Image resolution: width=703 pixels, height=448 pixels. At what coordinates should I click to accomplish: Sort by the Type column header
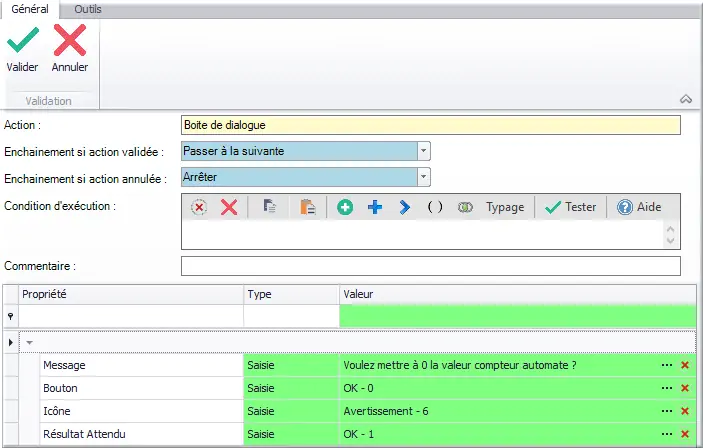[291, 294]
